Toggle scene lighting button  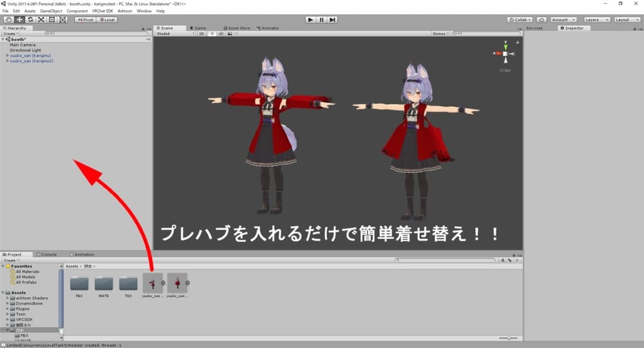click(x=212, y=34)
